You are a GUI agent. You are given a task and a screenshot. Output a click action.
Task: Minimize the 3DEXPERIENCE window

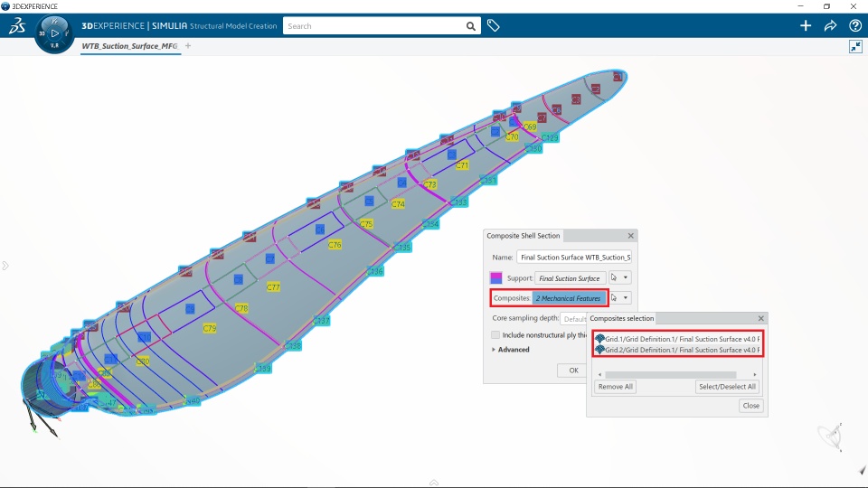coord(800,6)
